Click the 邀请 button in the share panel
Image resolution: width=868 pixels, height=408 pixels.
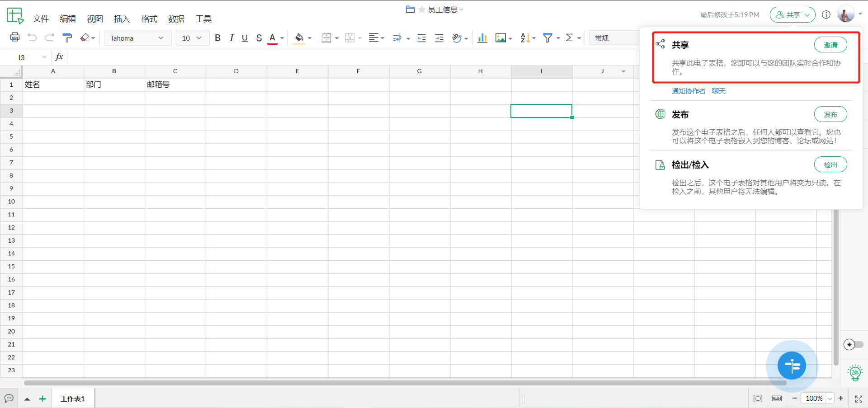830,45
